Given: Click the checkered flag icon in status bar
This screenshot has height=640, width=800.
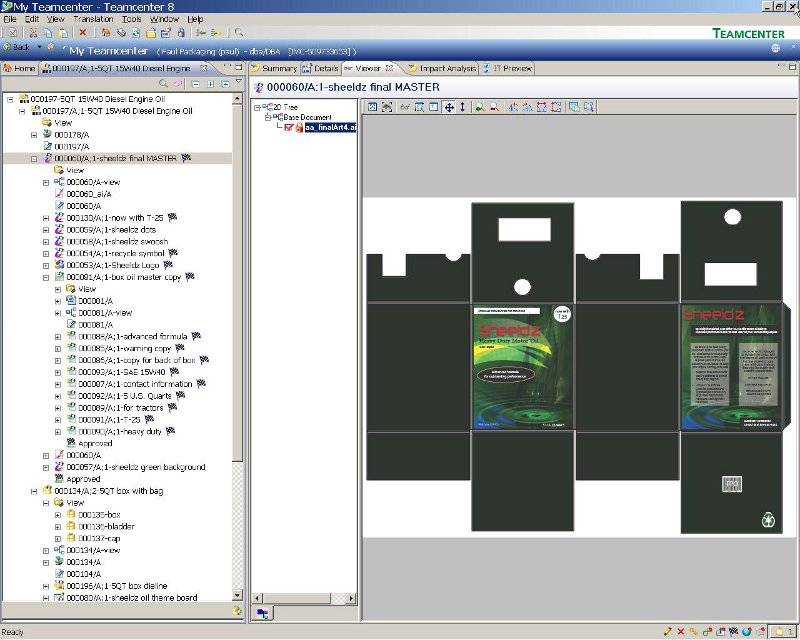Looking at the screenshot, I should (x=734, y=632).
